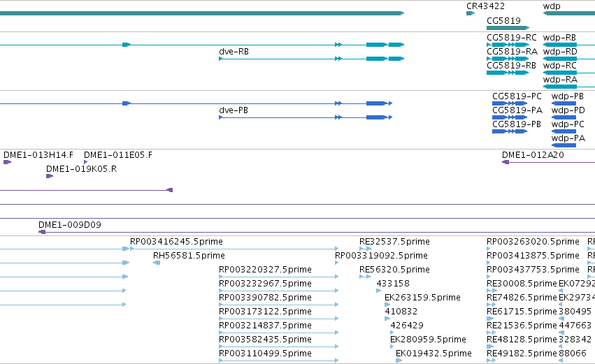Click the CG5819-PA protein label
Image resolution: width=595 pixels, height=364 pixels.
(x=517, y=110)
